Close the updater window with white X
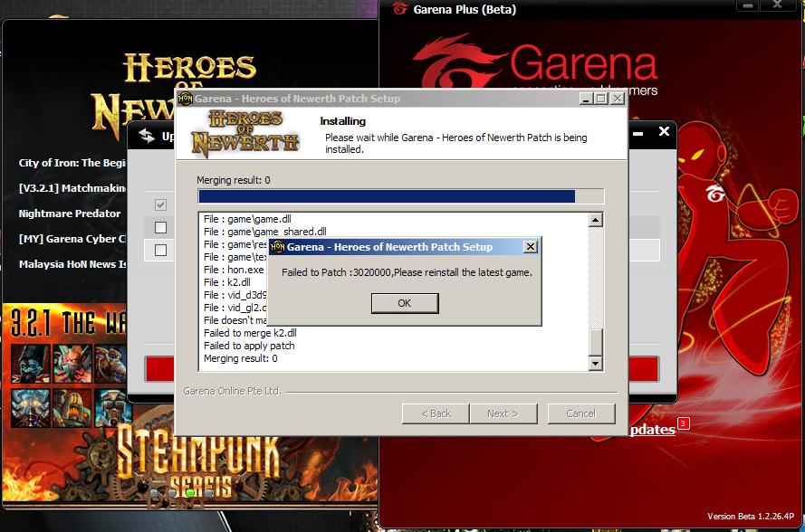805x532 pixels. 664,132
